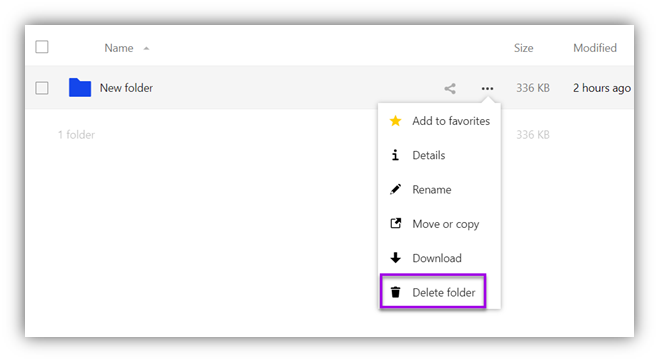Toggle Name sort order arrow
Image resolution: width=659 pixels, height=362 pixels.
pos(146,48)
